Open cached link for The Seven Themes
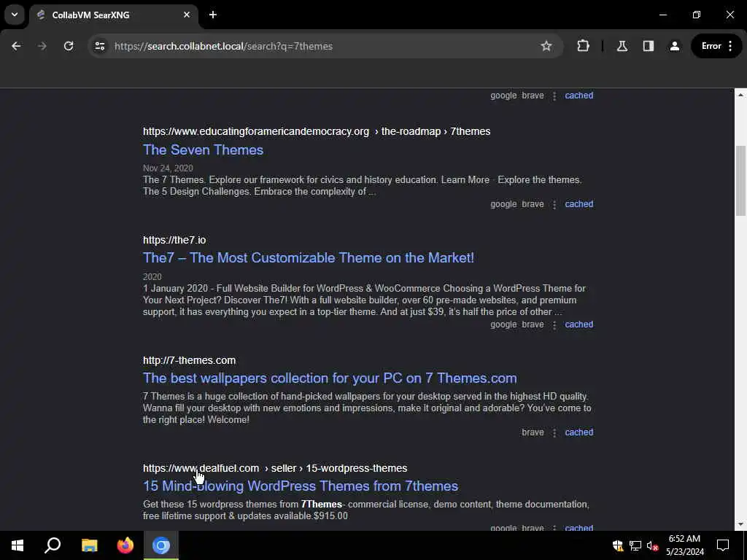The image size is (747, 560). click(x=578, y=204)
